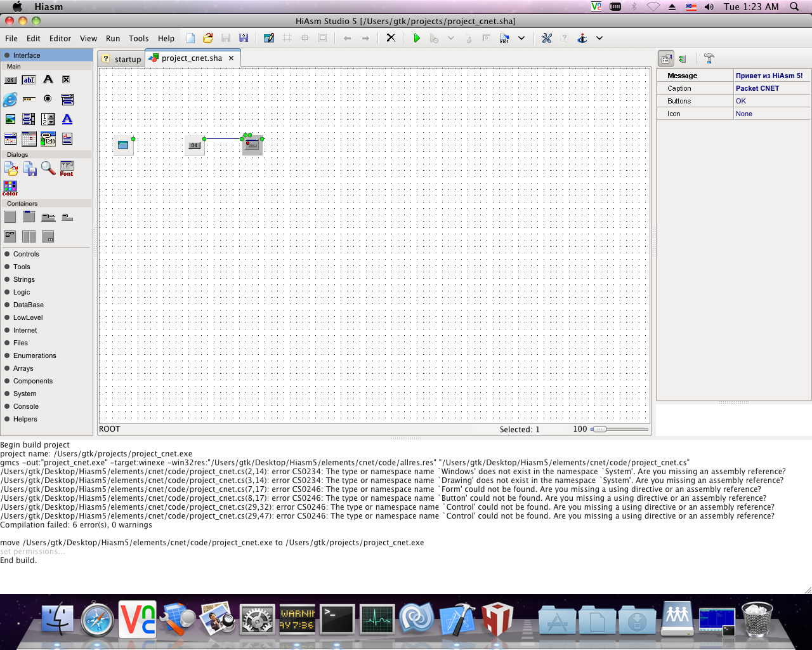Click the black X delete toolbar icon

point(391,38)
